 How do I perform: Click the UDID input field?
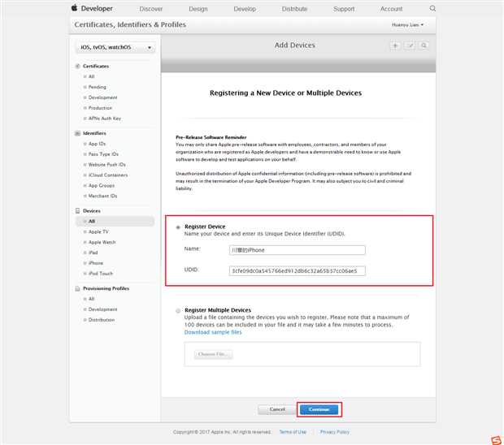pos(298,271)
